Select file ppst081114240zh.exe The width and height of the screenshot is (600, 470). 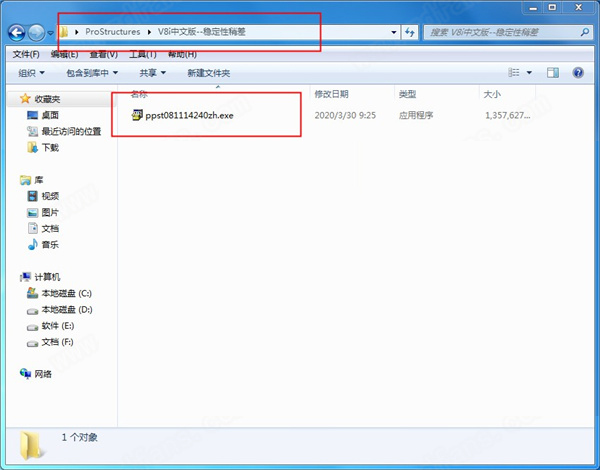click(189, 116)
